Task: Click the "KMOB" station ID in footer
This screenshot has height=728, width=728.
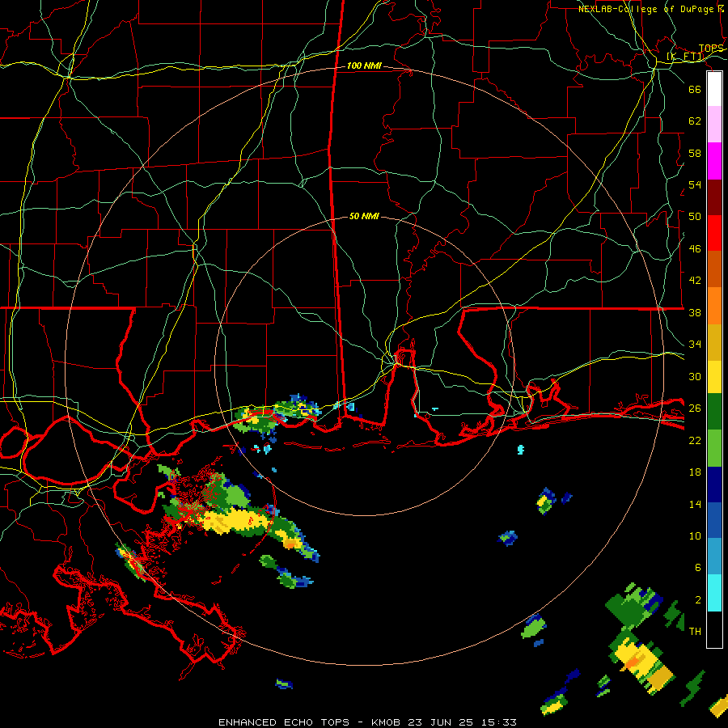Action: click(386, 722)
